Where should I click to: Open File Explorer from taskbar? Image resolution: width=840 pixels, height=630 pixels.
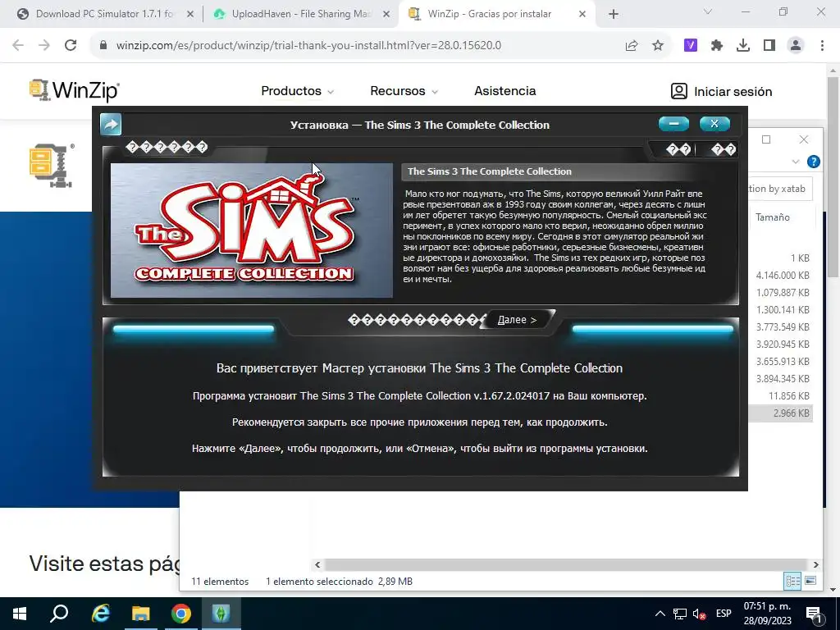[x=140, y=614]
